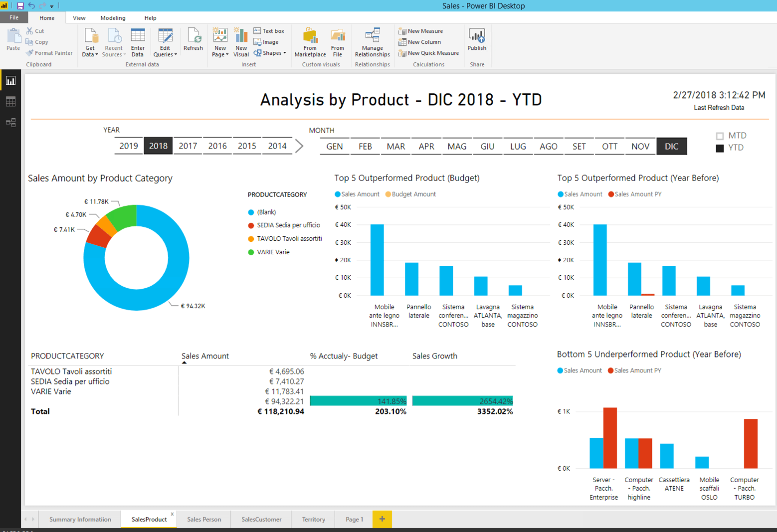Expand the Shapes dropdown
This screenshot has width=777, height=532.
pos(284,53)
